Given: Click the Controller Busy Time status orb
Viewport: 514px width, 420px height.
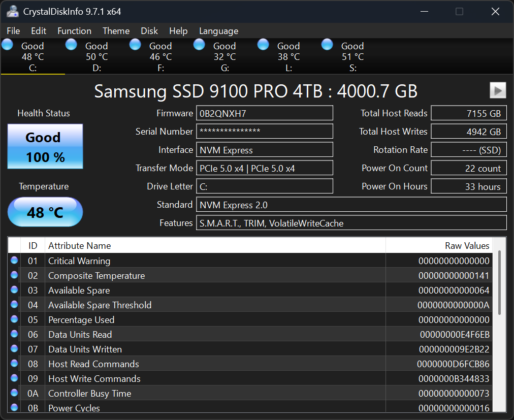Looking at the screenshot, I should click(x=14, y=393).
